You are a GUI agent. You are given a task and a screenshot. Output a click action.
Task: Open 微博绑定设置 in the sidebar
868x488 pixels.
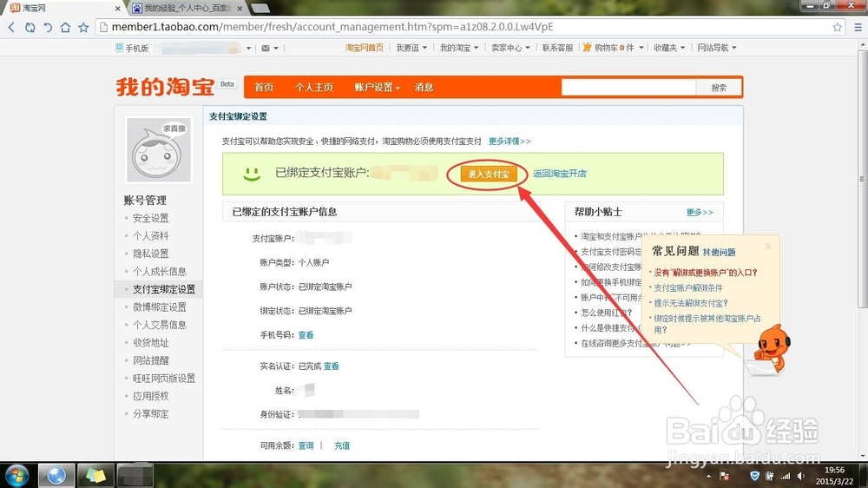click(x=160, y=307)
